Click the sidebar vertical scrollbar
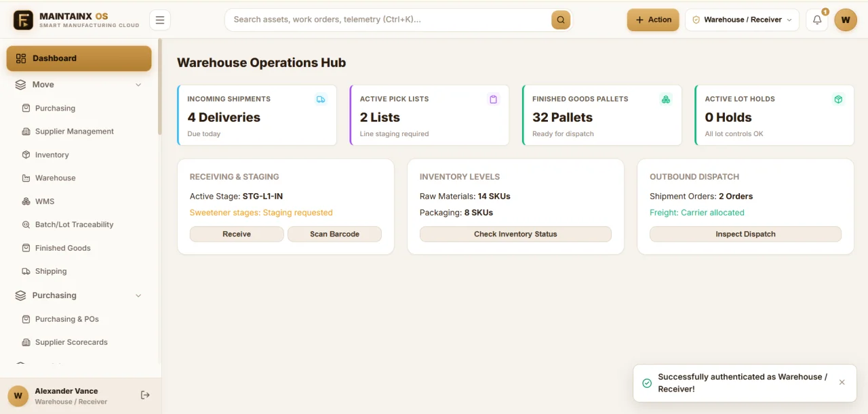 [160, 87]
